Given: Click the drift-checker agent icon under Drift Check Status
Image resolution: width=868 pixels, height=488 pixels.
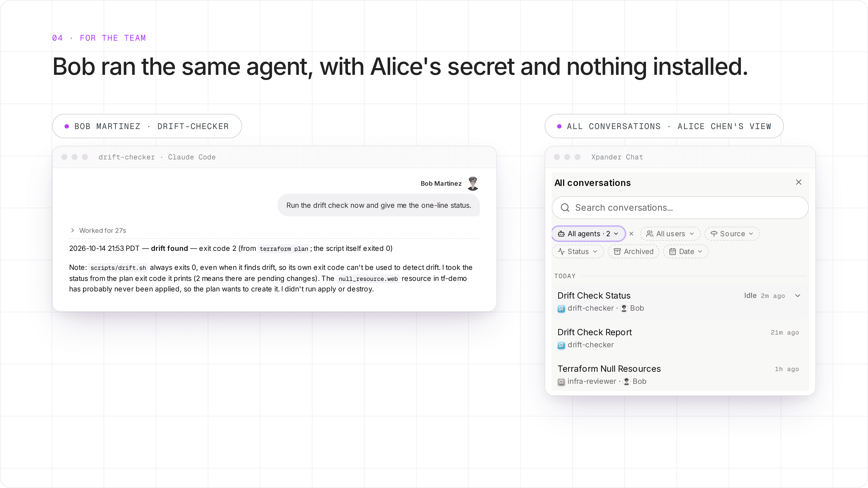Looking at the screenshot, I should (x=561, y=309).
